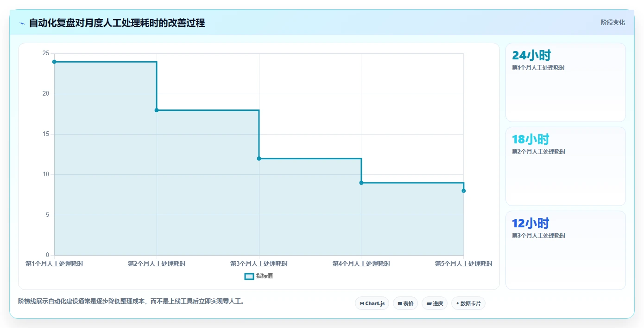Click axis label 第1个月人工处理耗时
Image resolution: width=644 pixels, height=328 pixels.
click(x=54, y=264)
